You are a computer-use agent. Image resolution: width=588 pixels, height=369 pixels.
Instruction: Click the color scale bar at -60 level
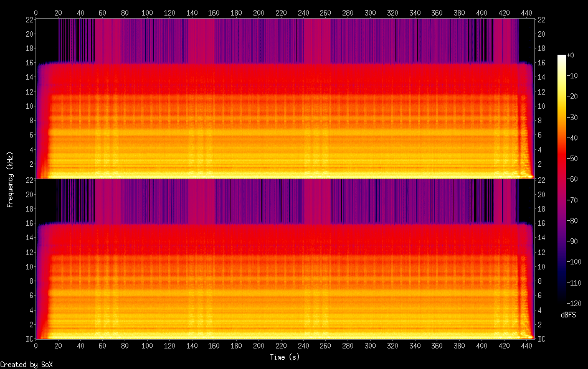(562, 179)
